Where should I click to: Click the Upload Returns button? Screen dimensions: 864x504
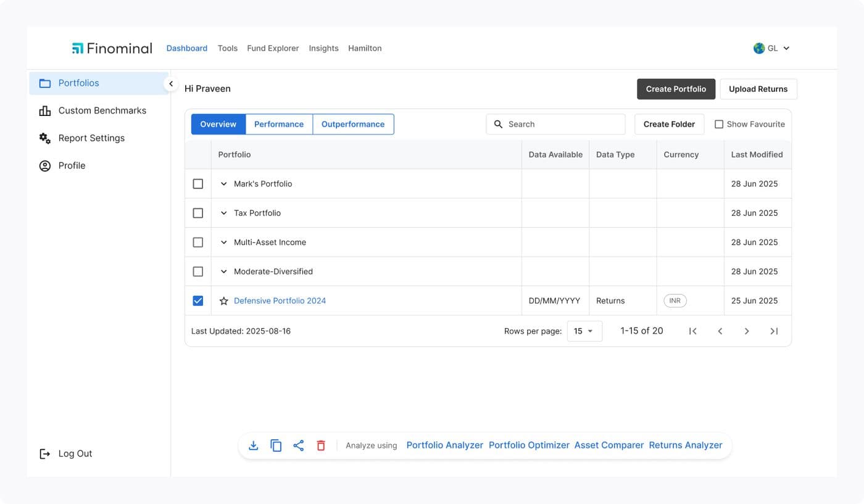coord(758,89)
